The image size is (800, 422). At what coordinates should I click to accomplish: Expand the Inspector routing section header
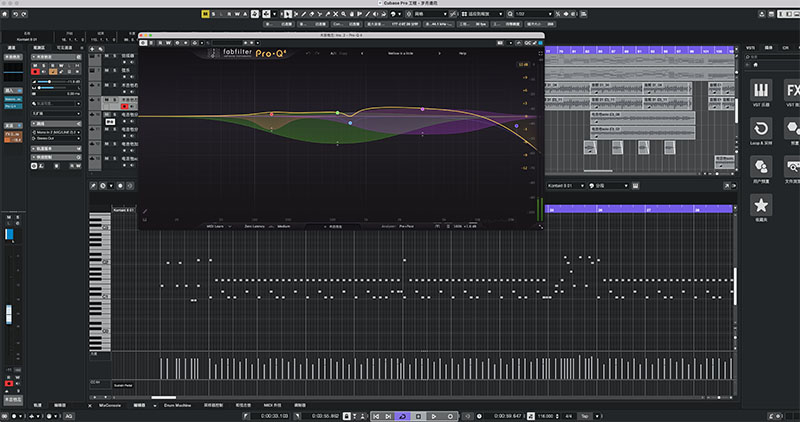point(56,123)
